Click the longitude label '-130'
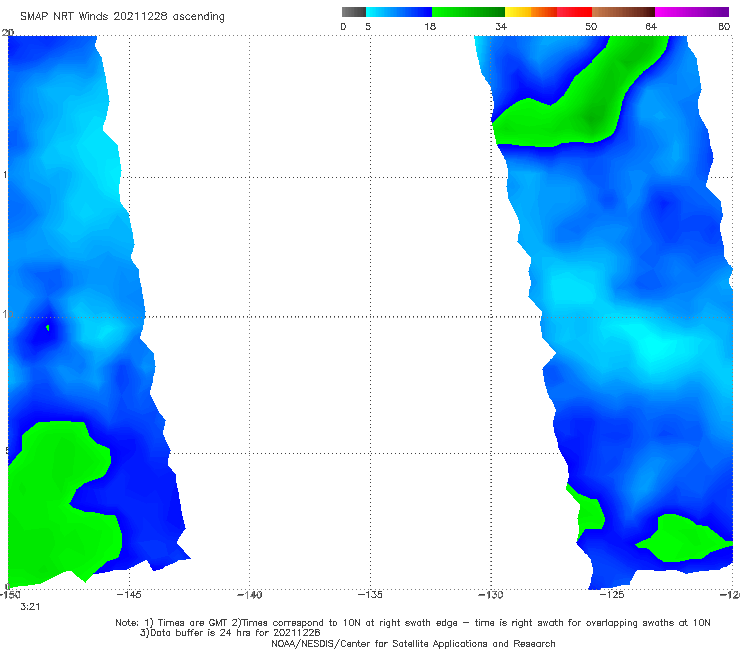This screenshot has width=740, height=650. tap(491, 595)
